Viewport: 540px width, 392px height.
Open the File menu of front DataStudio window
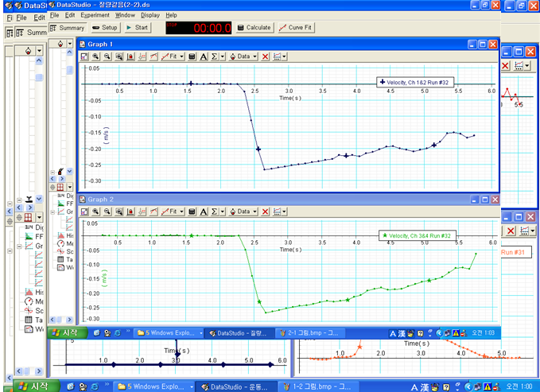[54, 15]
